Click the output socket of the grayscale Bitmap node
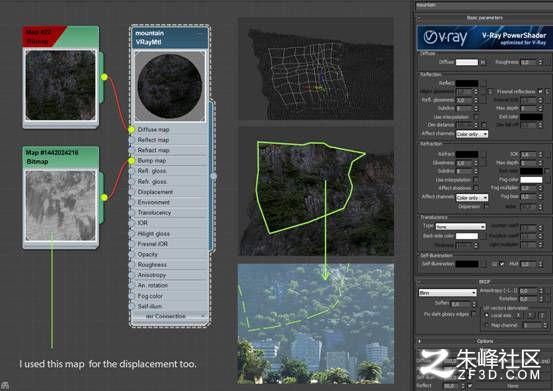The width and height of the screenshot is (553, 391). coord(104,197)
